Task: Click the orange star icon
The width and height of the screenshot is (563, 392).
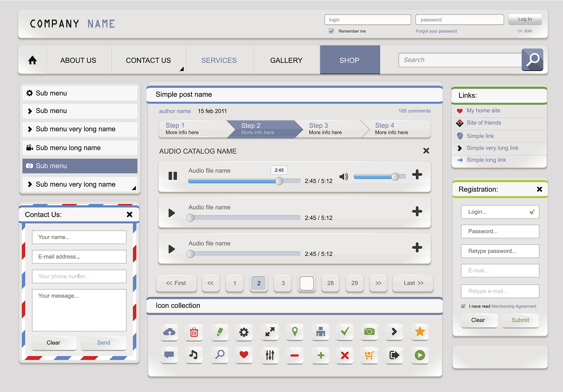Action: 420,332
